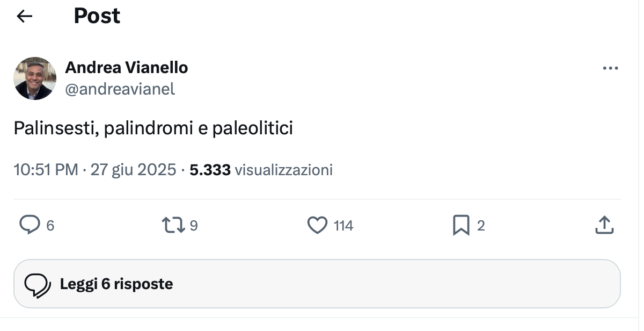Click the like count 114

[x=343, y=226]
